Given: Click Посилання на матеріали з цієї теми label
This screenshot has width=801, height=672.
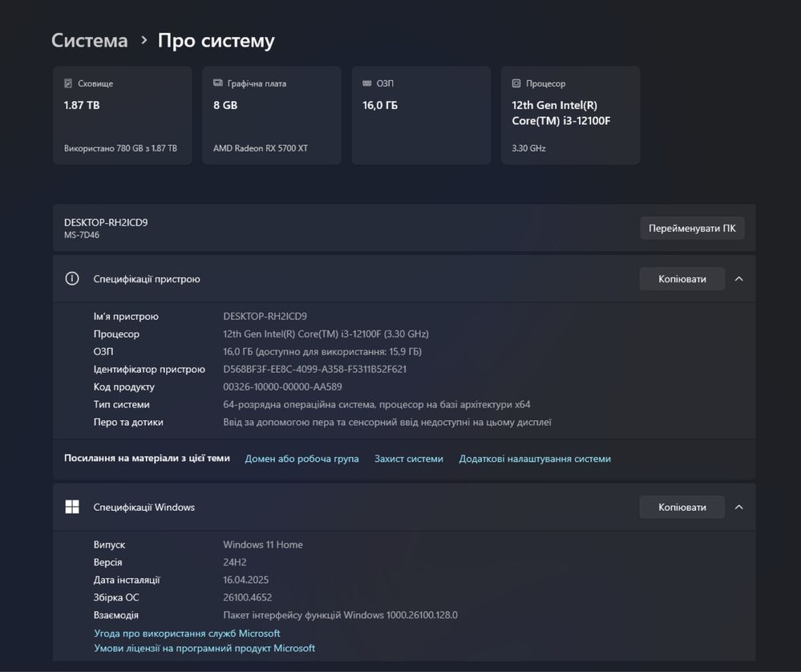Looking at the screenshot, I should click(x=147, y=458).
